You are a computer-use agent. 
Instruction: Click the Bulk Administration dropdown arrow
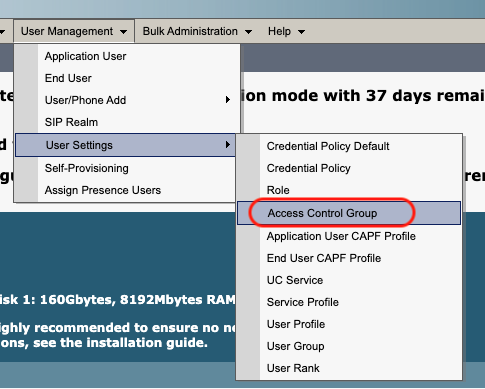point(248,32)
